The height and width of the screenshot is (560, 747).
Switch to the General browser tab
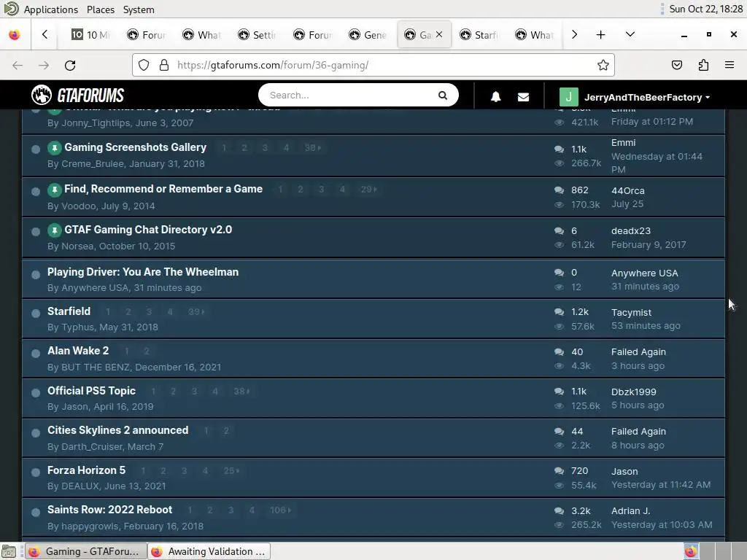point(368,35)
